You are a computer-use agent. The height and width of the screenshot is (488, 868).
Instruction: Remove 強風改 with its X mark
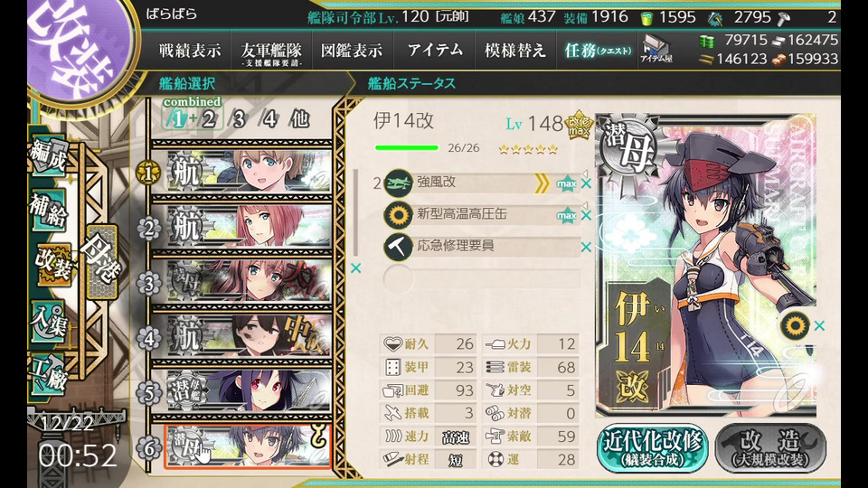point(586,183)
